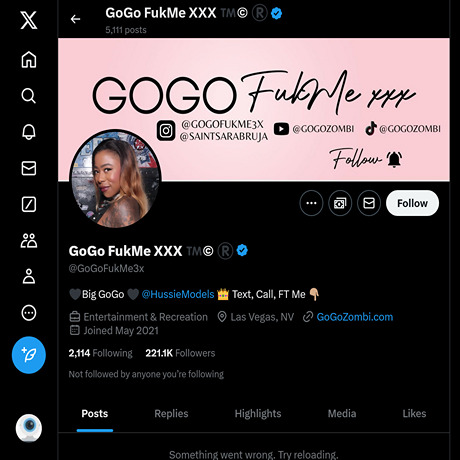Screen dimensions: 460x460
Task: Go to Home via house icon
Action: pos(29,60)
